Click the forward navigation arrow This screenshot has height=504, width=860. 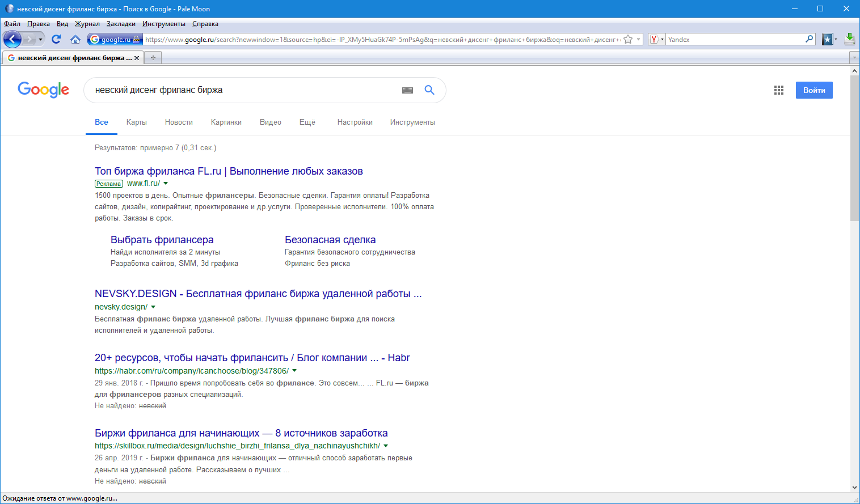29,39
